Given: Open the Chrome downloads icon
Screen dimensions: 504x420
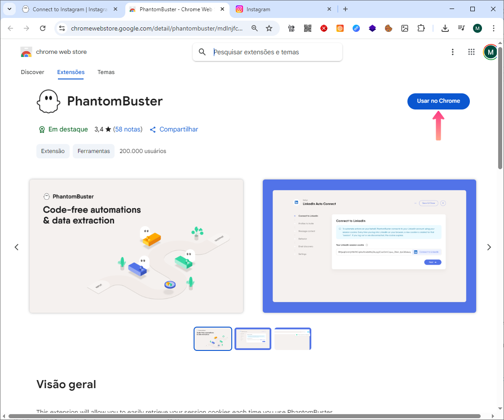Looking at the screenshot, I should click(445, 28).
